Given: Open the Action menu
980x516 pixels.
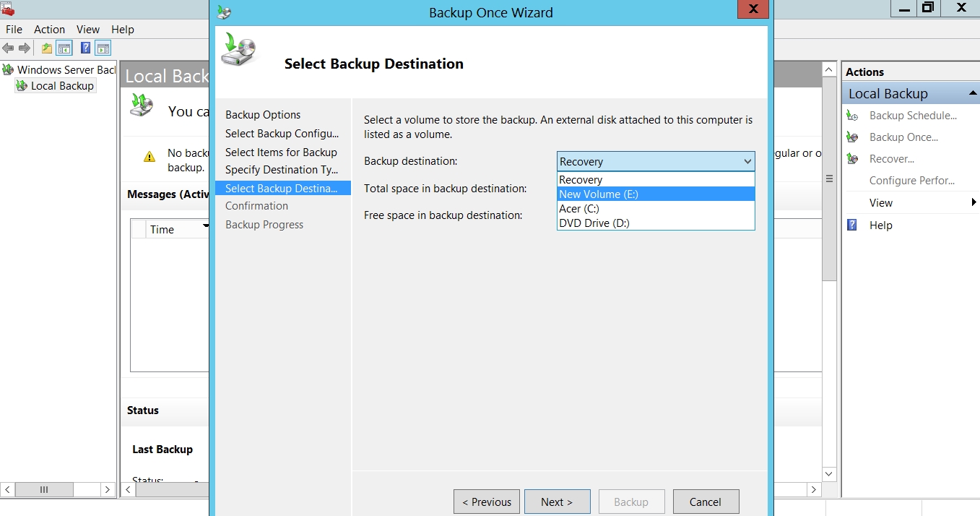Looking at the screenshot, I should (x=49, y=30).
